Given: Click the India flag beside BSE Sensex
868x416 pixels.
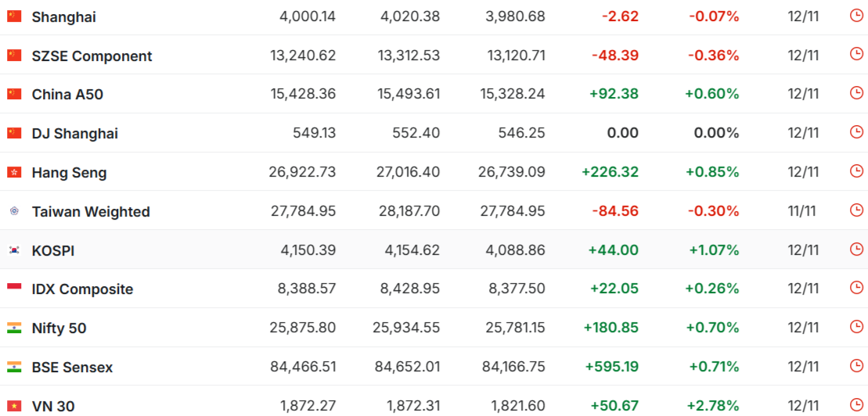Looking at the screenshot, I should 14,367.
